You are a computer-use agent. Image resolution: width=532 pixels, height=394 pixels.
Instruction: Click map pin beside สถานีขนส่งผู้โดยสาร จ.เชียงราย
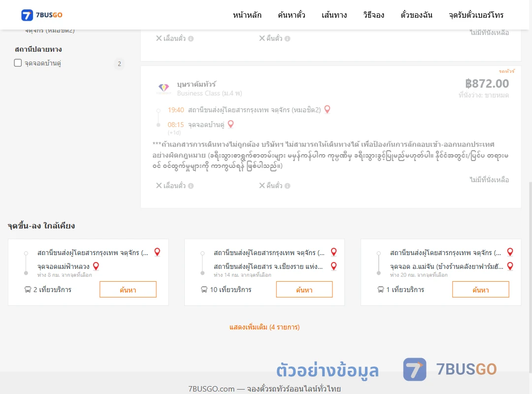(334, 266)
